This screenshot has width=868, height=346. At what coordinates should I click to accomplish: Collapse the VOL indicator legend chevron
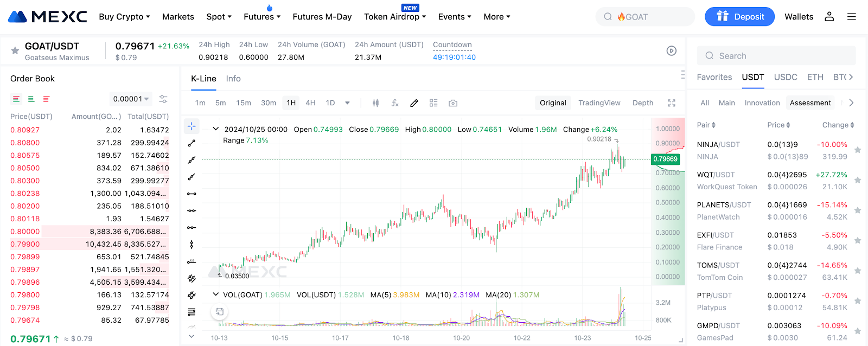(x=215, y=294)
